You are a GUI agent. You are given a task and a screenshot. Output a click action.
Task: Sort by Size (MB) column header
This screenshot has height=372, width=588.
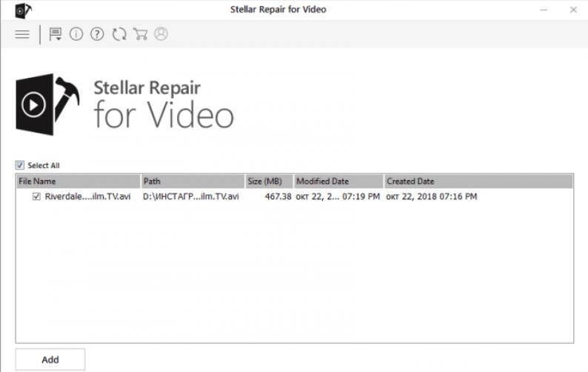pyautogui.click(x=270, y=182)
